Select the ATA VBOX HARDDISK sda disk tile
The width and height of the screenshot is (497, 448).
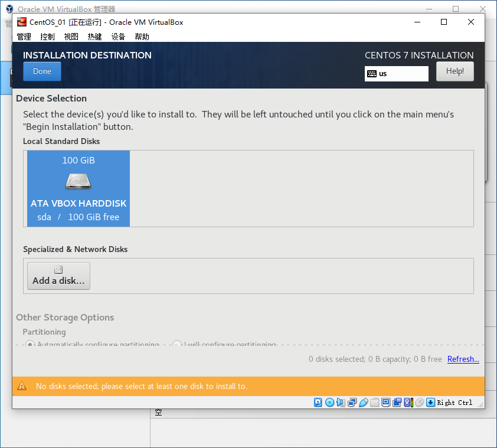point(79,189)
